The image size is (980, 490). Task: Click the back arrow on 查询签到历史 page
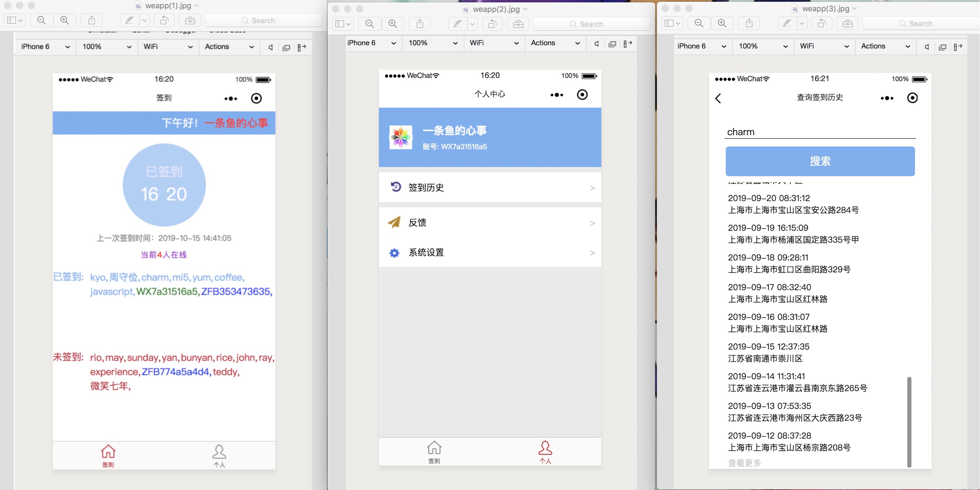(718, 98)
